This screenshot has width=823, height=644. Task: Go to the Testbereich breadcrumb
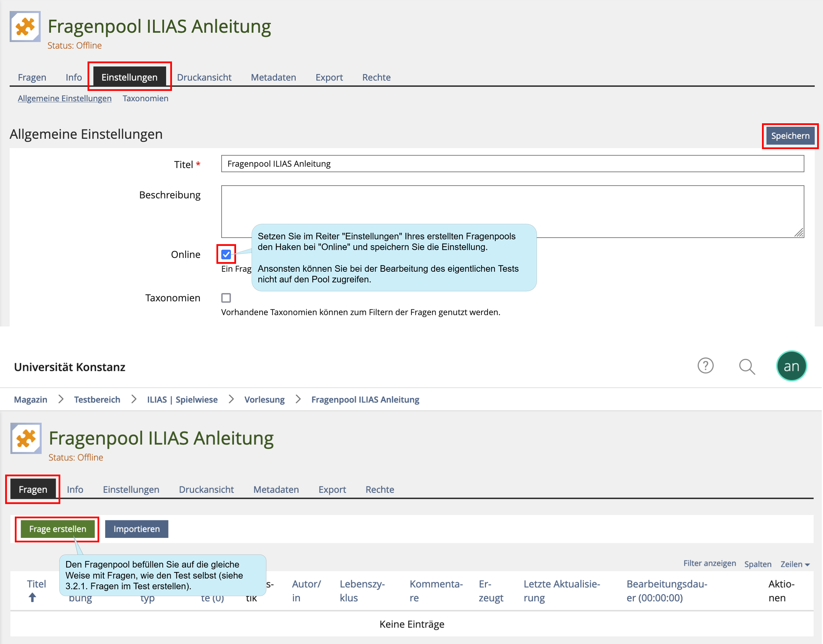pos(97,399)
